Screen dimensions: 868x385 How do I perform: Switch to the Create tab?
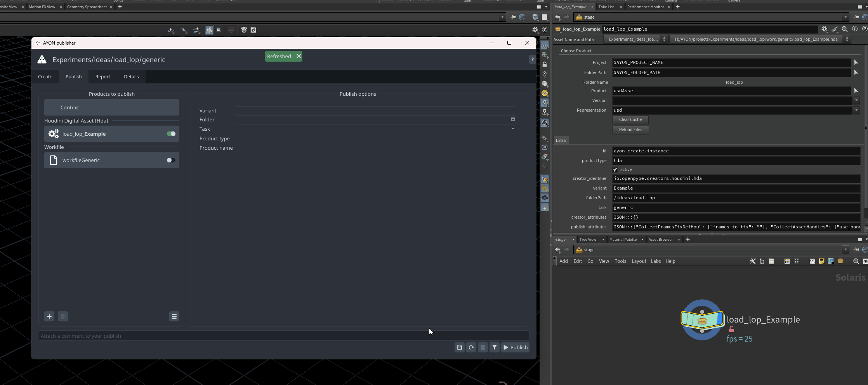45,77
